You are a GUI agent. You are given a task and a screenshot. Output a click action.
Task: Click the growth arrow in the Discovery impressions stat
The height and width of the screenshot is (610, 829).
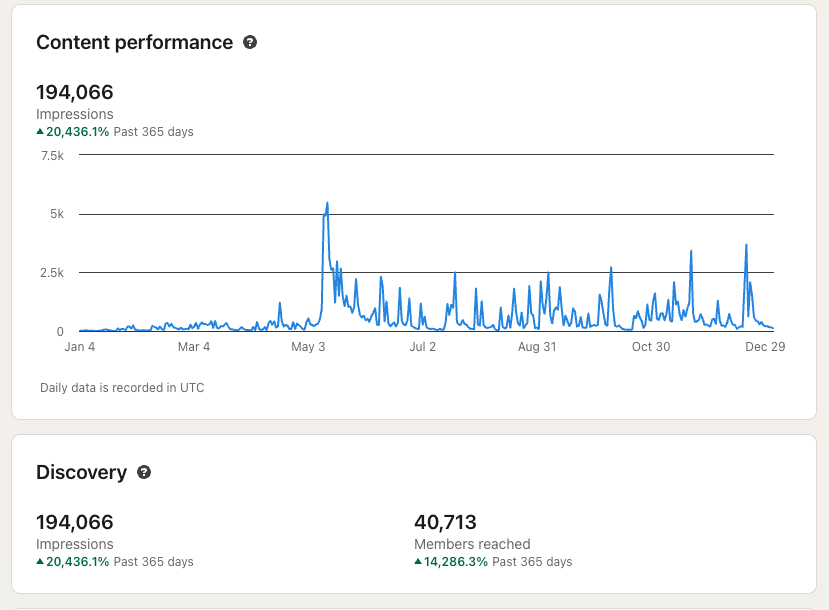[41, 561]
